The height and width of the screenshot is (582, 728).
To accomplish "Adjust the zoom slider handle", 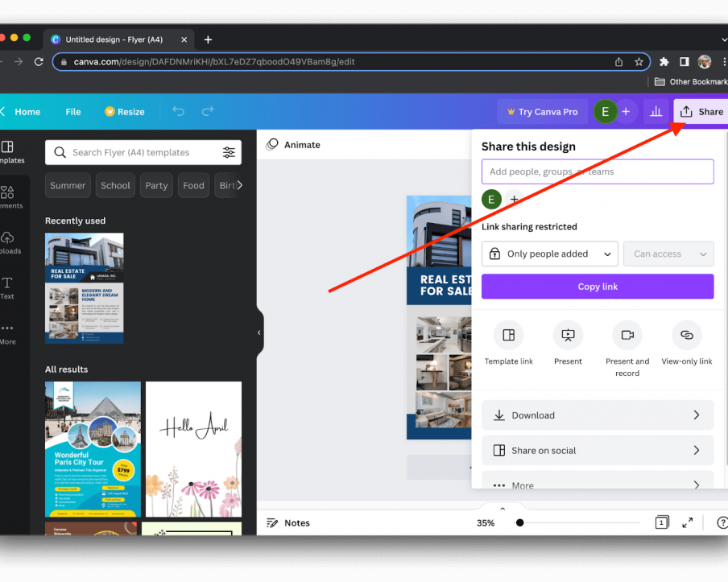I will [520, 522].
